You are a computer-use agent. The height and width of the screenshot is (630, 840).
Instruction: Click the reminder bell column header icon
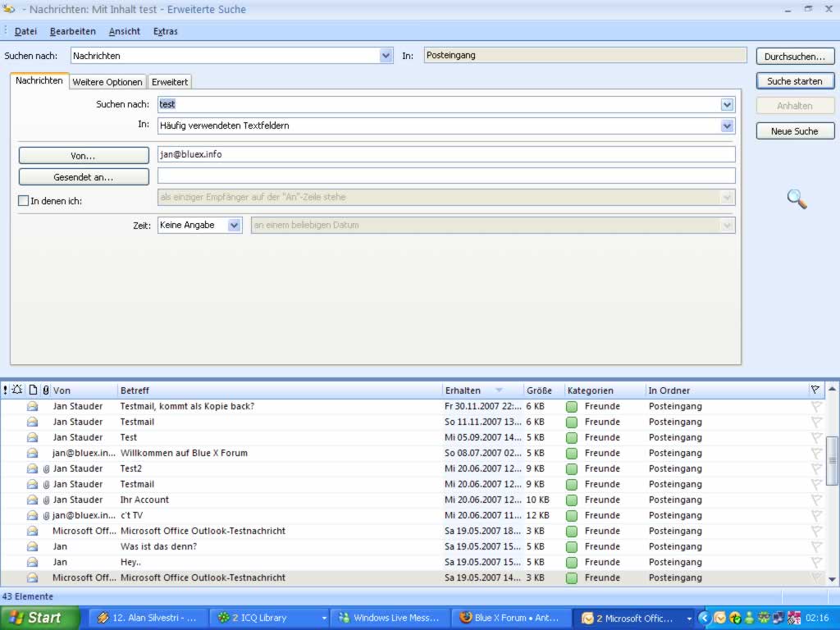tap(17, 390)
